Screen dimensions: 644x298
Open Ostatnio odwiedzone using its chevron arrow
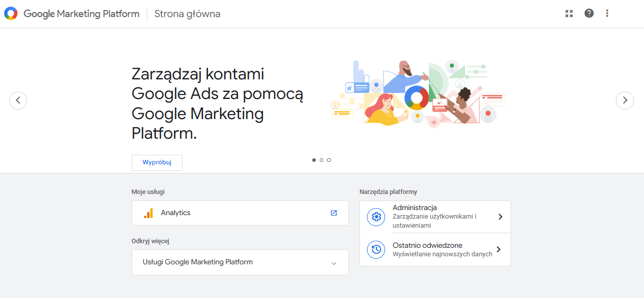[498, 249]
